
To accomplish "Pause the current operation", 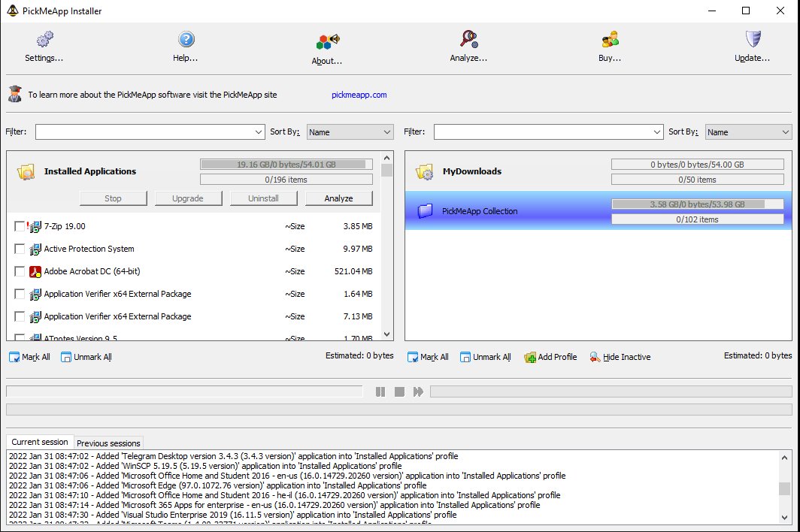I will click(x=380, y=391).
